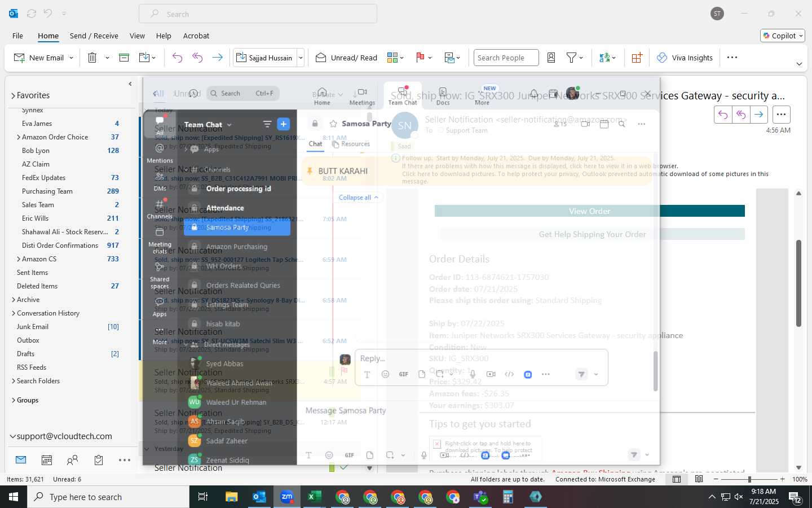Adjust the Outlook zoom slider

[749, 479]
